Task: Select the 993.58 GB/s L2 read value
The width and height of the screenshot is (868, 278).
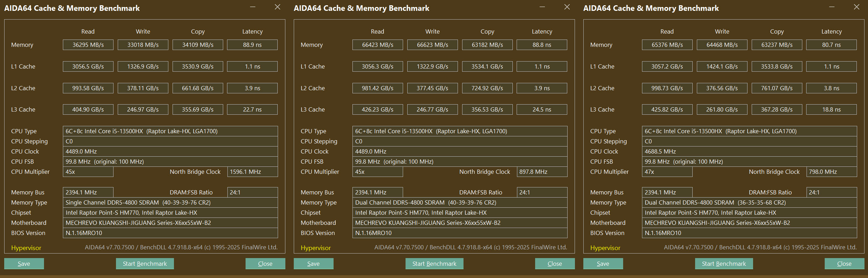Action: point(88,88)
